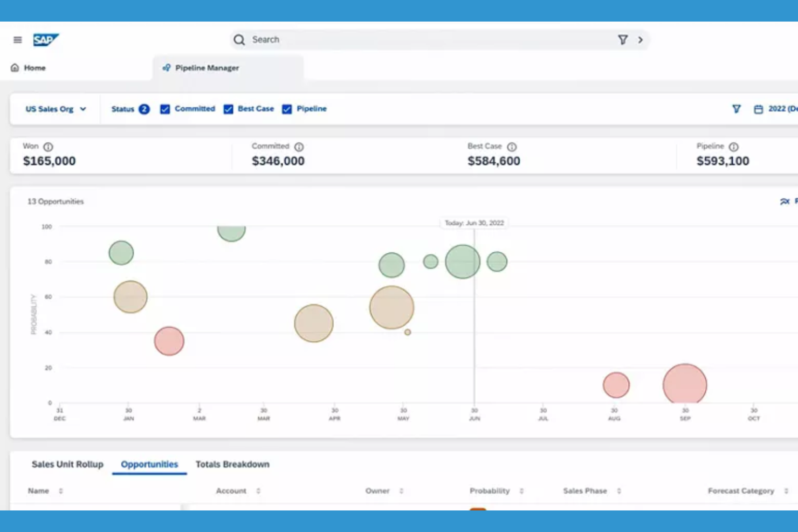Open the filter funnel icon on the filter bar

tap(737, 108)
